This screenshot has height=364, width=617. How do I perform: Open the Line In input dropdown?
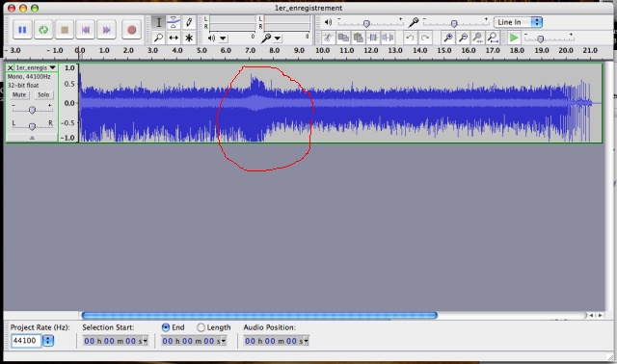[x=519, y=22]
